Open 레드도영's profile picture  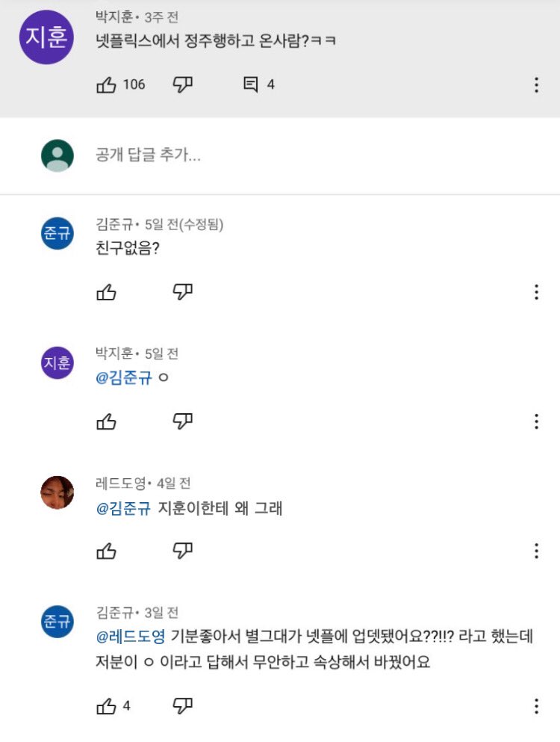coord(57,492)
